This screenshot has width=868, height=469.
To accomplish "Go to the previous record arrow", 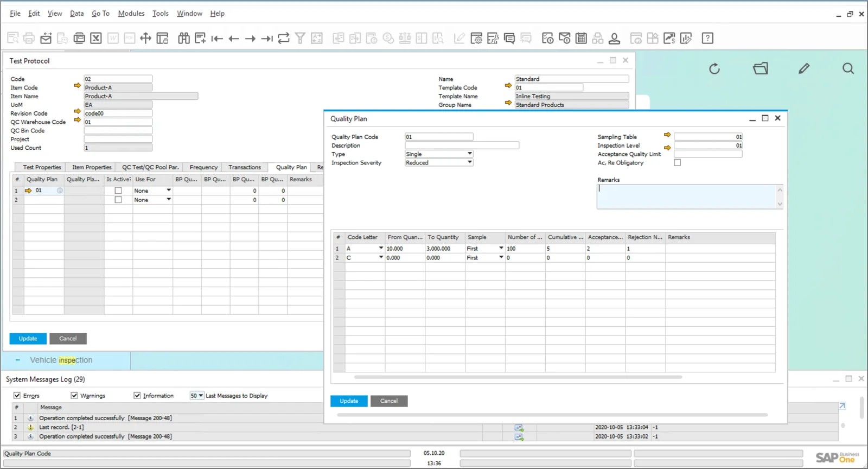I will (x=234, y=38).
